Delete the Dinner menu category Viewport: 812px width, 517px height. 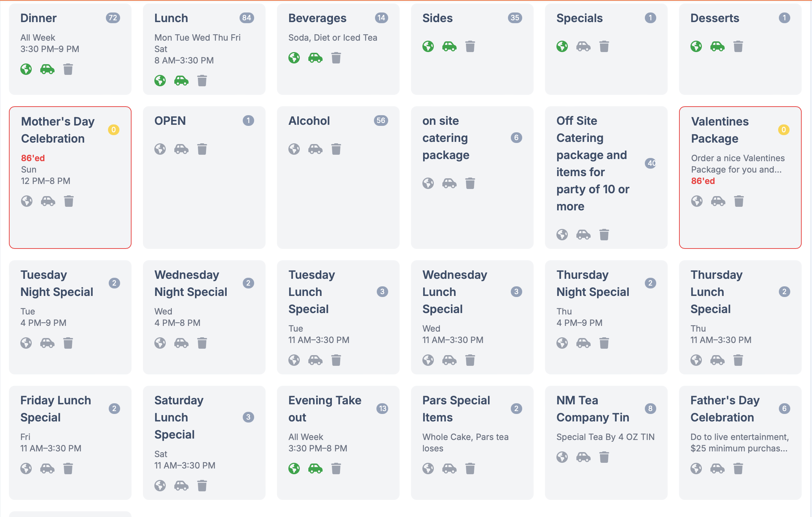pos(68,69)
